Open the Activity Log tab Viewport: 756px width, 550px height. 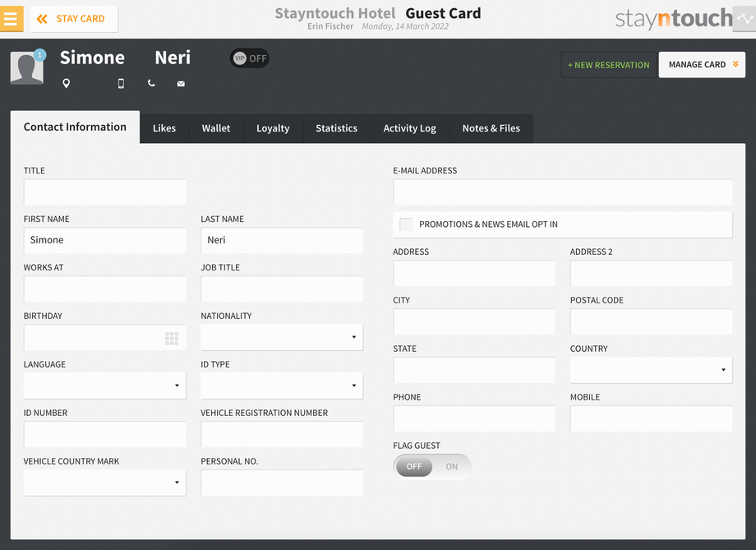click(x=410, y=128)
